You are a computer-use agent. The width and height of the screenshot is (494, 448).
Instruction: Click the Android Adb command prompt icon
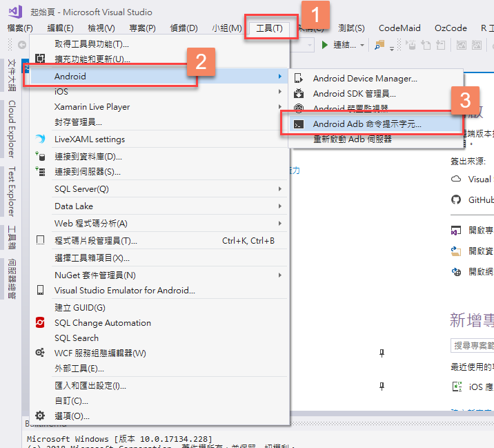298,124
